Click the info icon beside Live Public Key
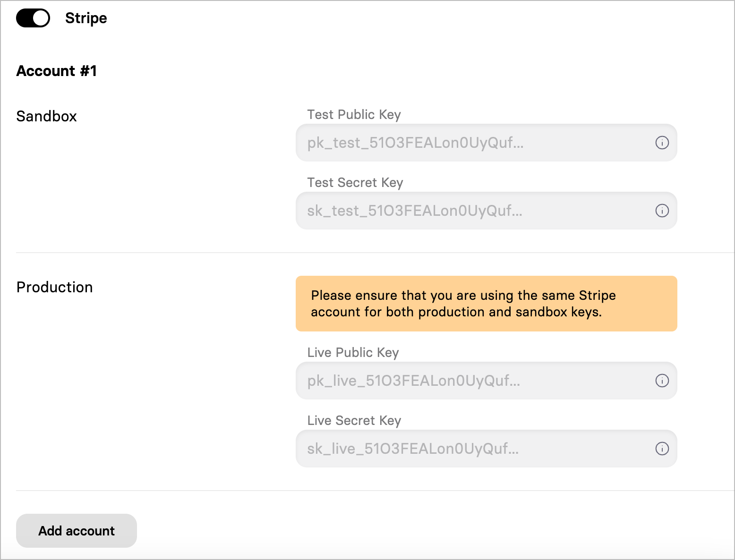735x560 pixels. pyautogui.click(x=662, y=381)
